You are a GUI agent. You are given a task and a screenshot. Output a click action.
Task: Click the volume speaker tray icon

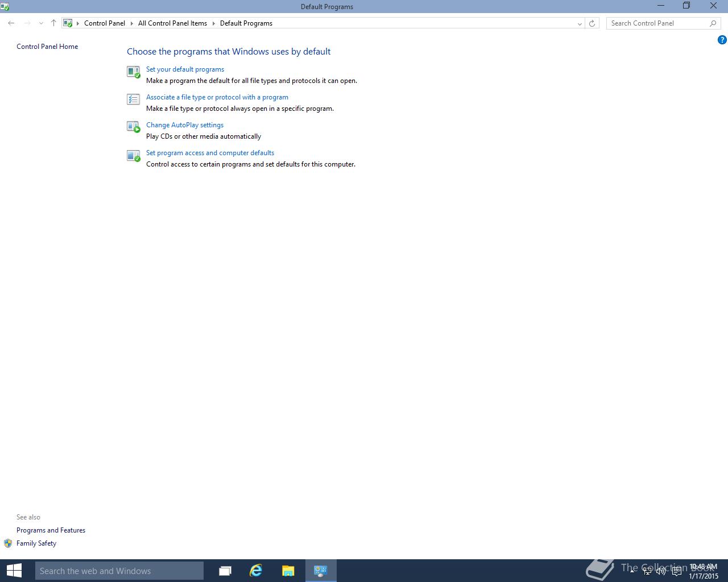tap(661, 571)
